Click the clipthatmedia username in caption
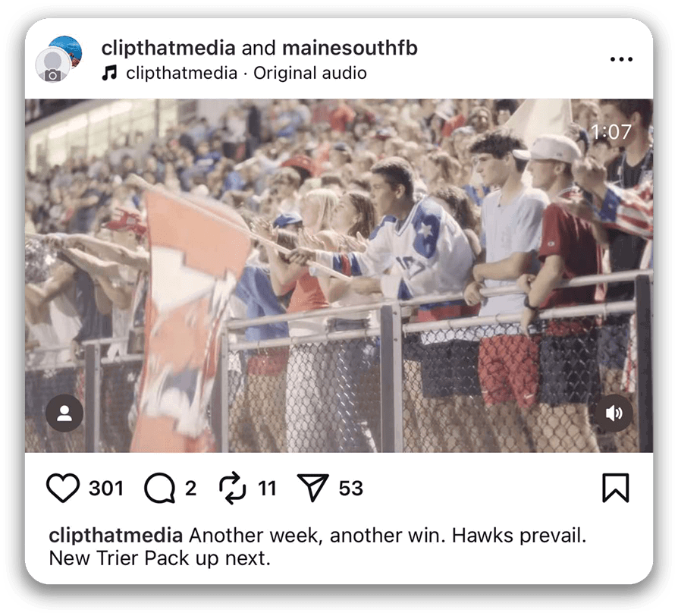This screenshot has height=616, width=678. pyautogui.click(x=115, y=536)
